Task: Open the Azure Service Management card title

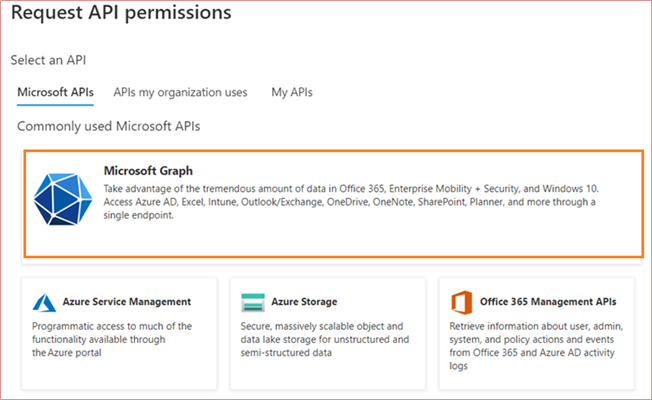Action: pos(127,302)
